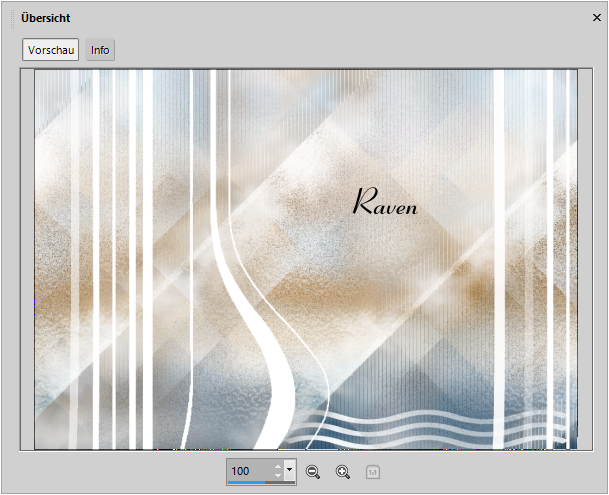Click the Raven text in the preview
The height and width of the screenshot is (495, 609).
click(385, 201)
